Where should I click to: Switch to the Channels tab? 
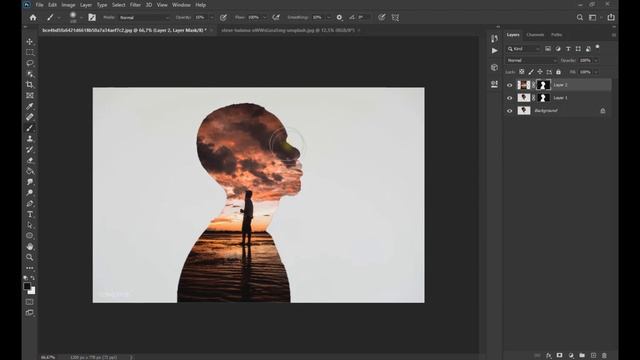point(535,35)
